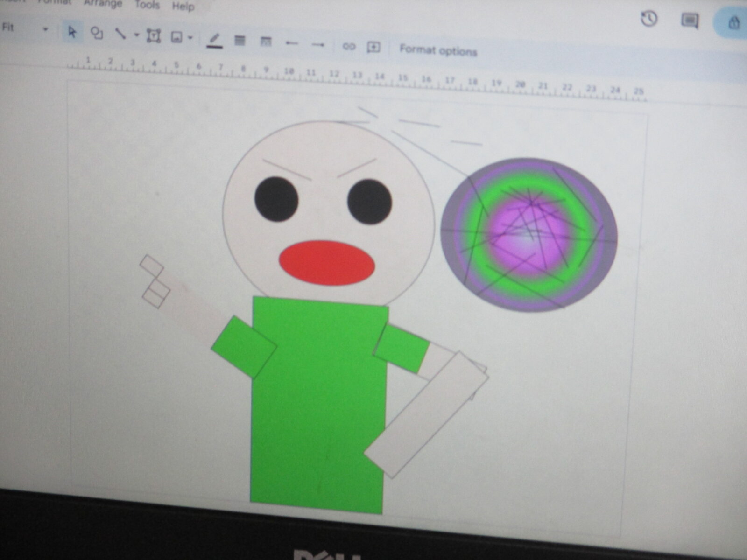Open the Fit zoom dropdown
The height and width of the screenshot is (560, 747).
(x=25, y=28)
